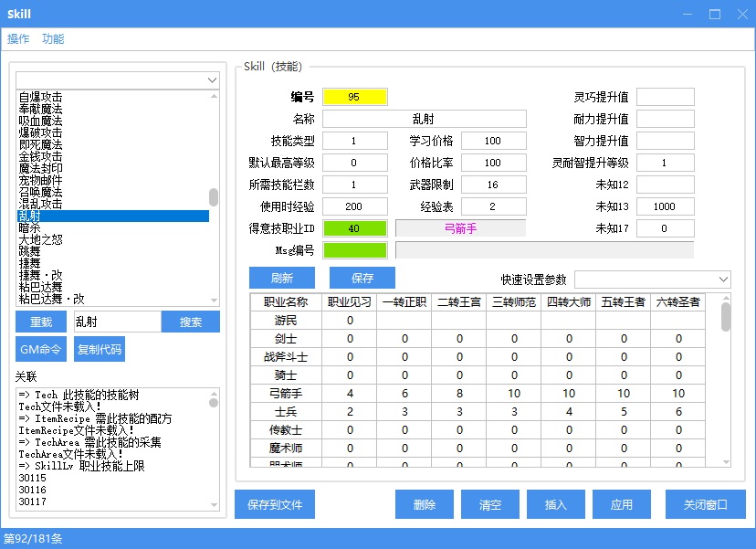Click the 保存 button above the table
The height and width of the screenshot is (549, 756).
pyautogui.click(x=362, y=278)
